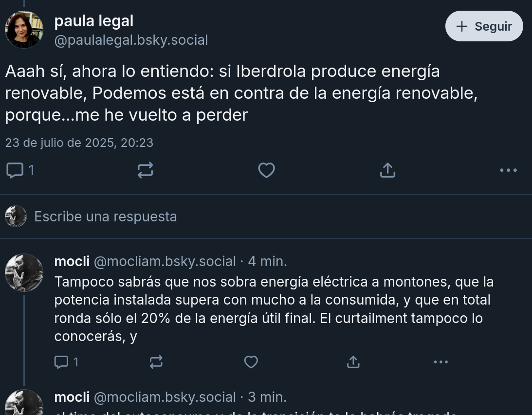The width and height of the screenshot is (532, 415).
Task: Reply to paula legal's main post
Action: coord(15,170)
